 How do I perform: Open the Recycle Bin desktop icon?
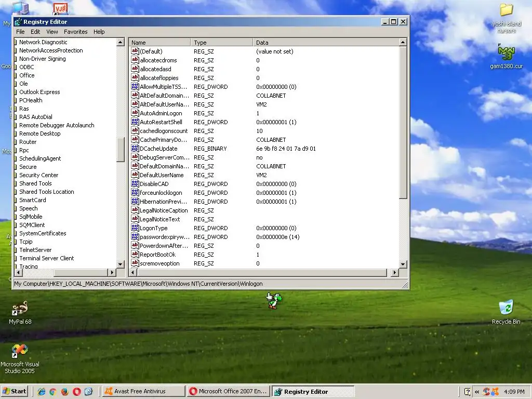coord(506,312)
